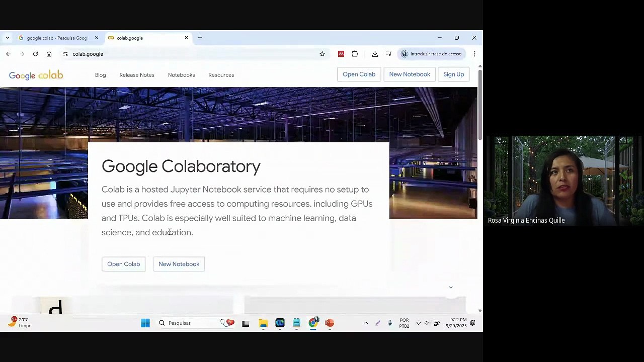Open the Notepad app in the taskbar
The height and width of the screenshot is (362, 644).
(x=296, y=323)
